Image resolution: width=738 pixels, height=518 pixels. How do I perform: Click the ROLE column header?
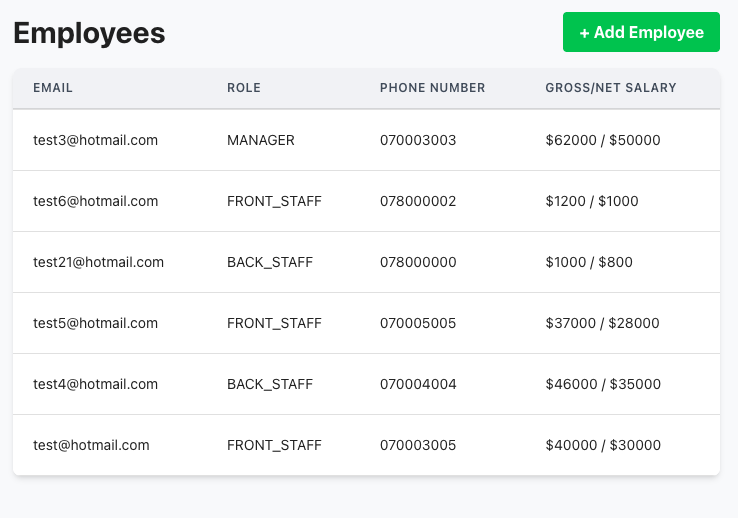pyautogui.click(x=244, y=88)
